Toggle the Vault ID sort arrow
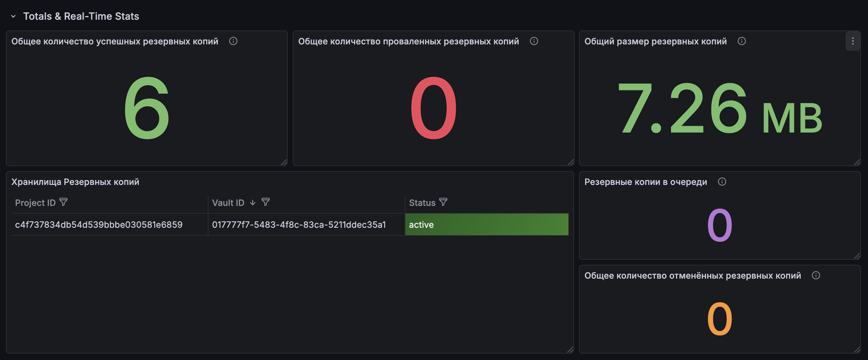Screen dimensions: 868x360 click(x=253, y=202)
